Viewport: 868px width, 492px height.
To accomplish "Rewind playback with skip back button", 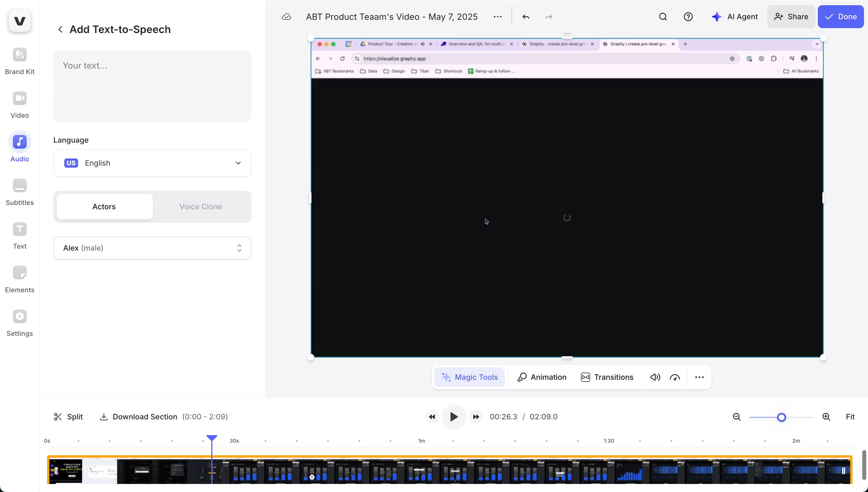I will [x=432, y=417].
